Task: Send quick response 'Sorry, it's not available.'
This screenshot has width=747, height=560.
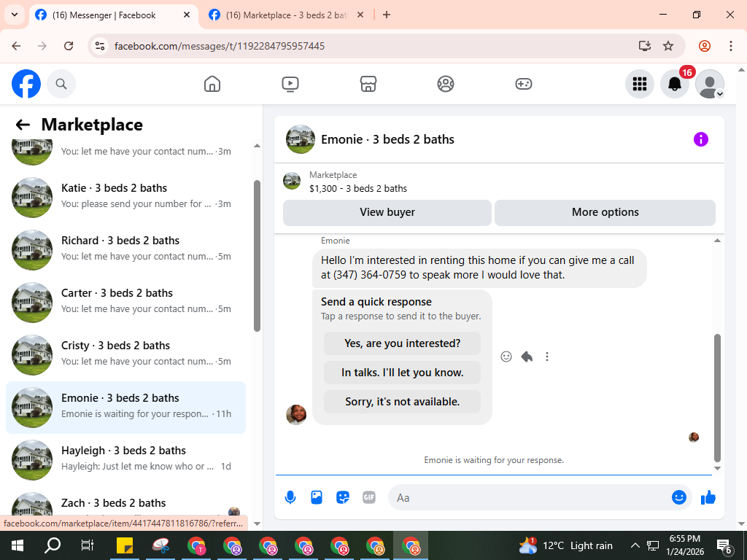Action: (402, 402)
